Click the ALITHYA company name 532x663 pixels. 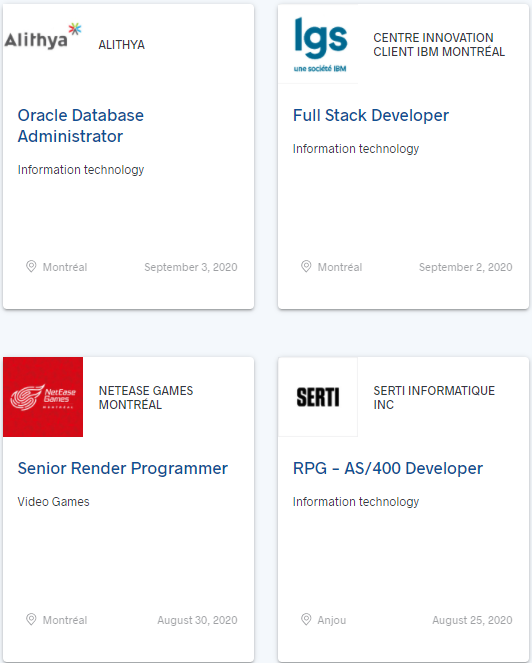[121, 44]
